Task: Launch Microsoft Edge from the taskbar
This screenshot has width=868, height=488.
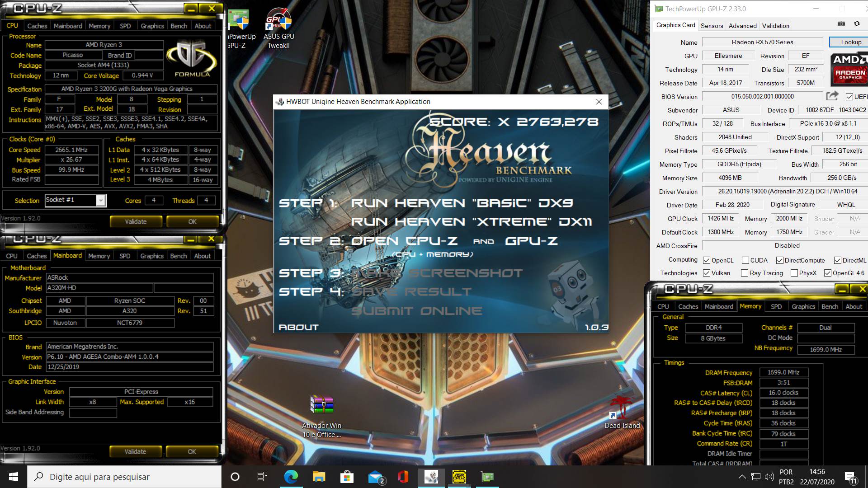Action: coord(291,477)
